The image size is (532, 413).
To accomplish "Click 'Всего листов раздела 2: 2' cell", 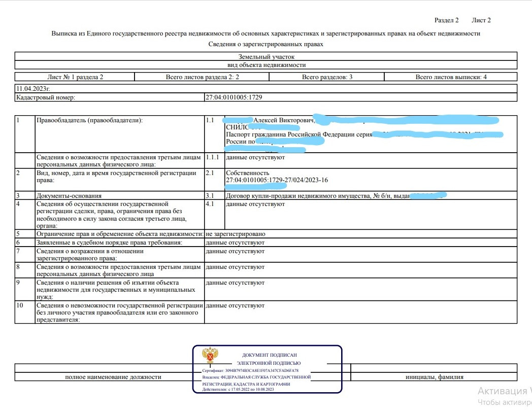I will pyautogui.click(x=202, y=77).
